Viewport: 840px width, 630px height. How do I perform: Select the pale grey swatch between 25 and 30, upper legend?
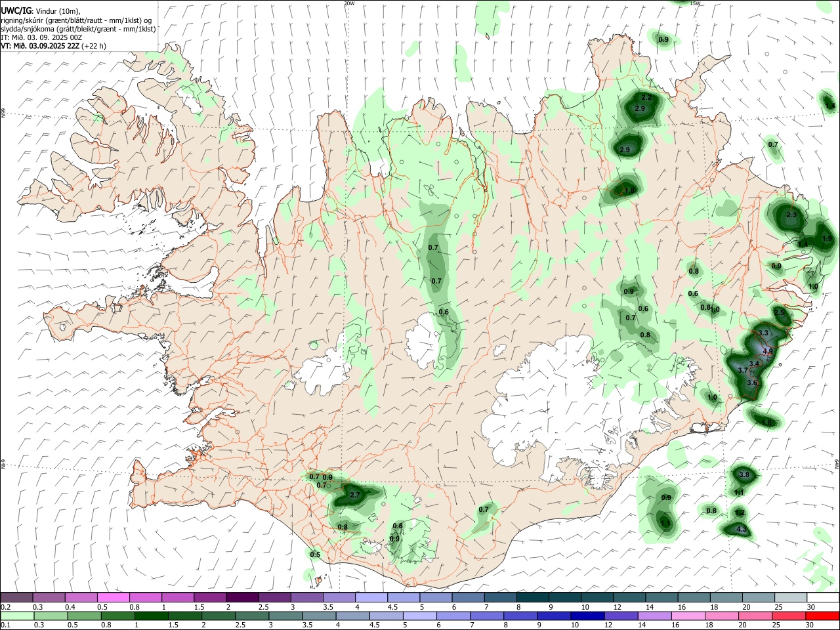click(x=791, y=597)
